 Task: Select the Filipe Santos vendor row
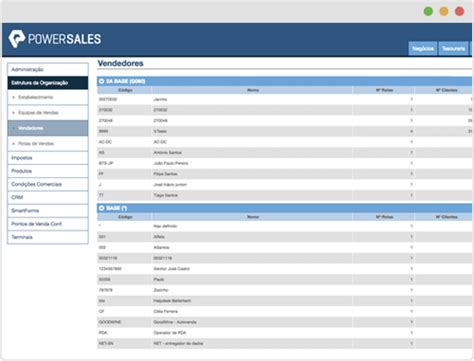(285, 174)
